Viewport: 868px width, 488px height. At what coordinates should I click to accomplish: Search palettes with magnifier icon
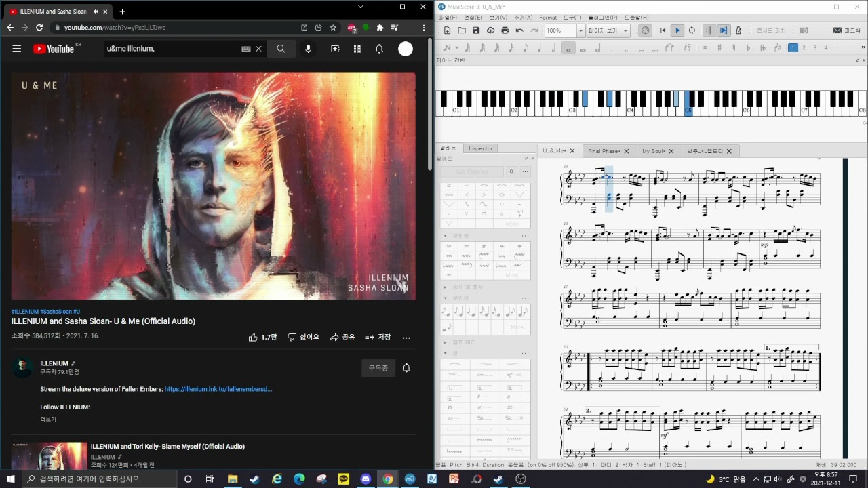coord(511,171)
